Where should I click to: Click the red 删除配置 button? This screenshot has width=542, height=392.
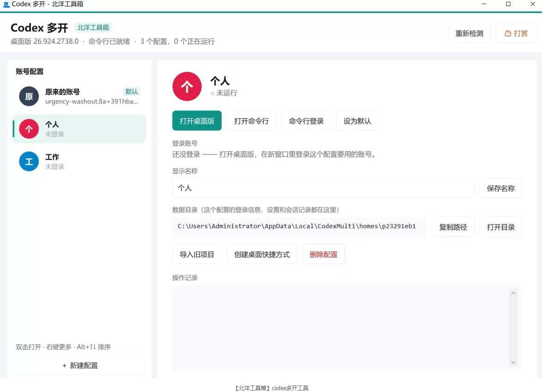pyautogui.click(x=324, y=254)
